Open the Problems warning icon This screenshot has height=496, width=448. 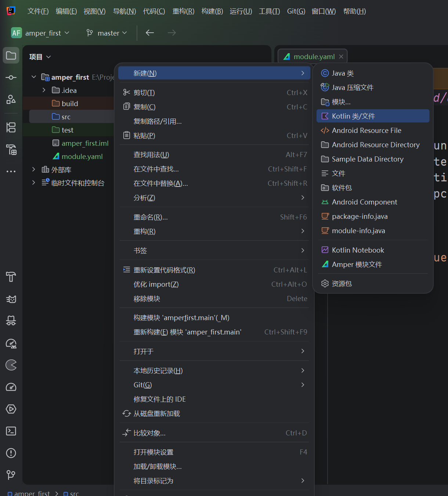click(11, 453)
